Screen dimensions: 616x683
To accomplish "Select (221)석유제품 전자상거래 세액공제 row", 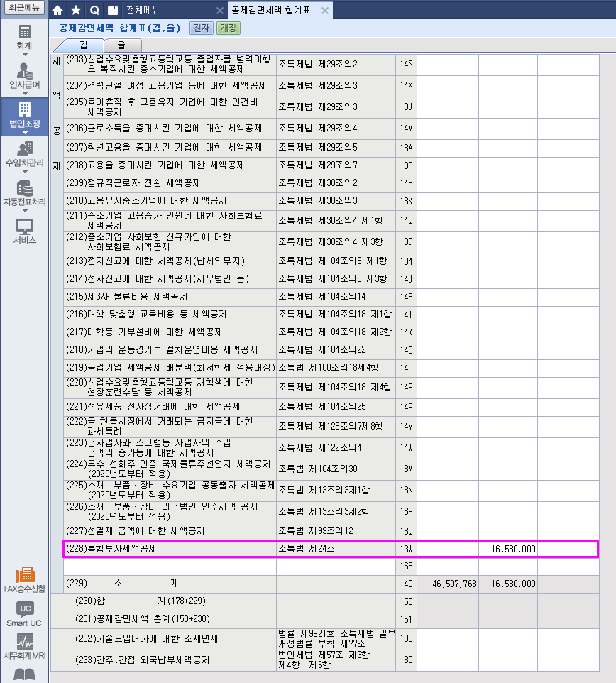I will click(331, 407).
